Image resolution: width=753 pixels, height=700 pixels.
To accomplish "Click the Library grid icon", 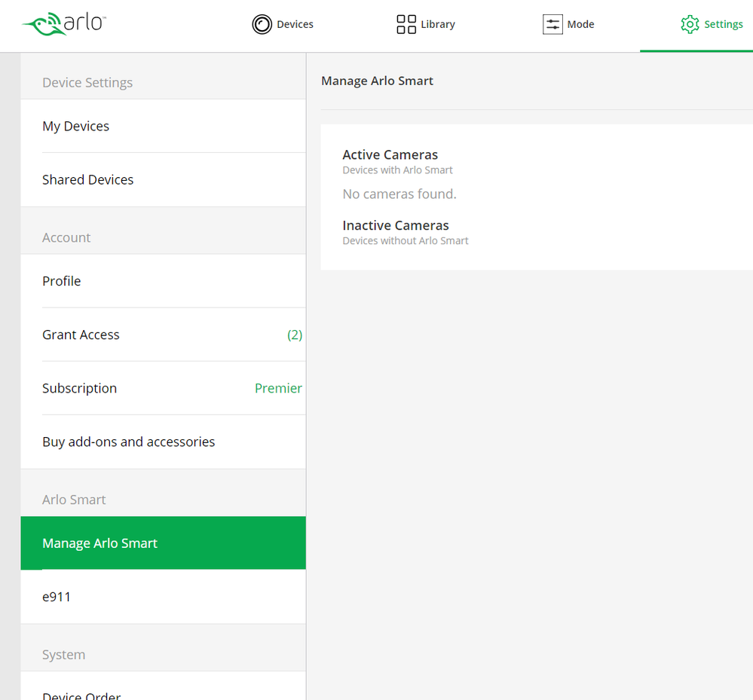I will (406, 24).
